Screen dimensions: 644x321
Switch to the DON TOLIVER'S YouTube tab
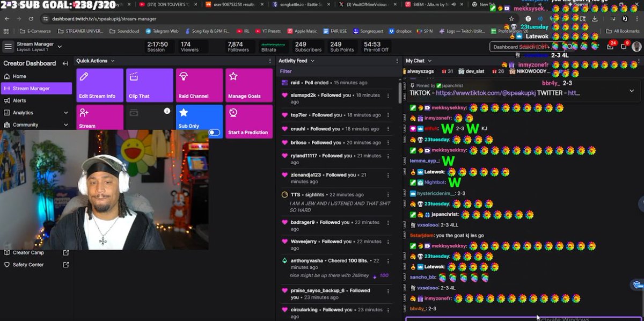(168, 4)
